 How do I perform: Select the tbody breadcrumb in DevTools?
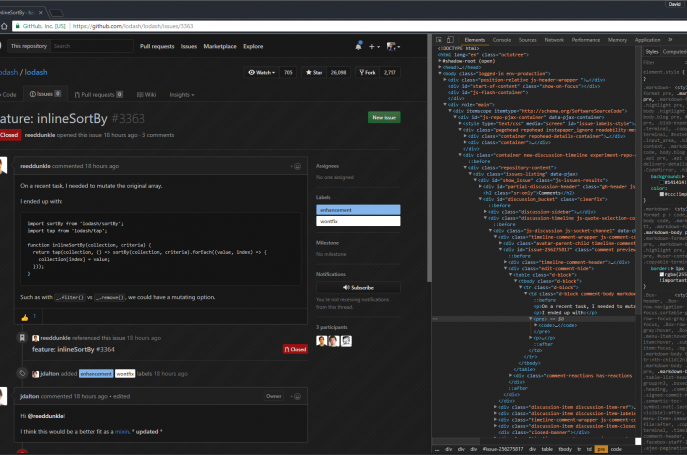pyautogui.click(x=565, y=449)
